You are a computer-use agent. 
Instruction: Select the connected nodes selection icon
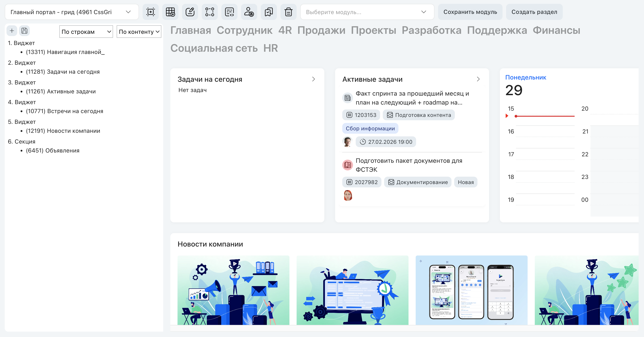[x=210, y=12]
